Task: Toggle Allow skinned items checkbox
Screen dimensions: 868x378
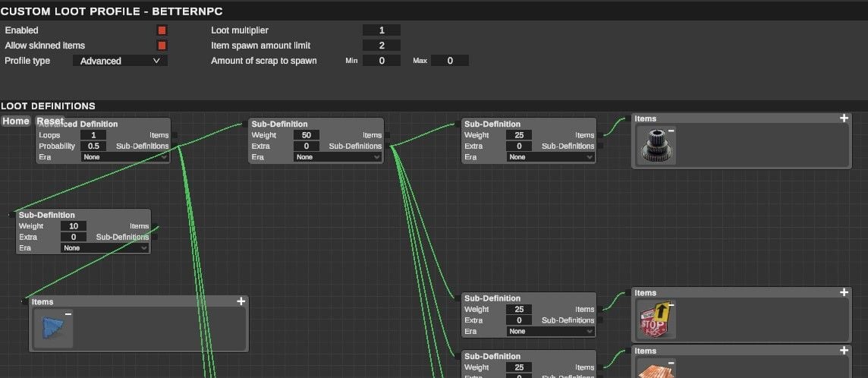Action: [x=162, y=46]
